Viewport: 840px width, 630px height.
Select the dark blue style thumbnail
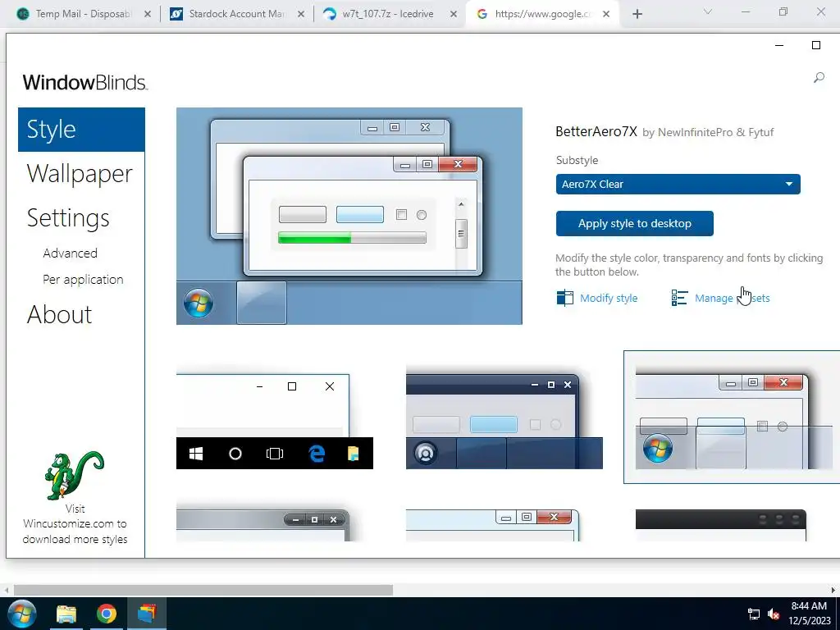(504, 418)
